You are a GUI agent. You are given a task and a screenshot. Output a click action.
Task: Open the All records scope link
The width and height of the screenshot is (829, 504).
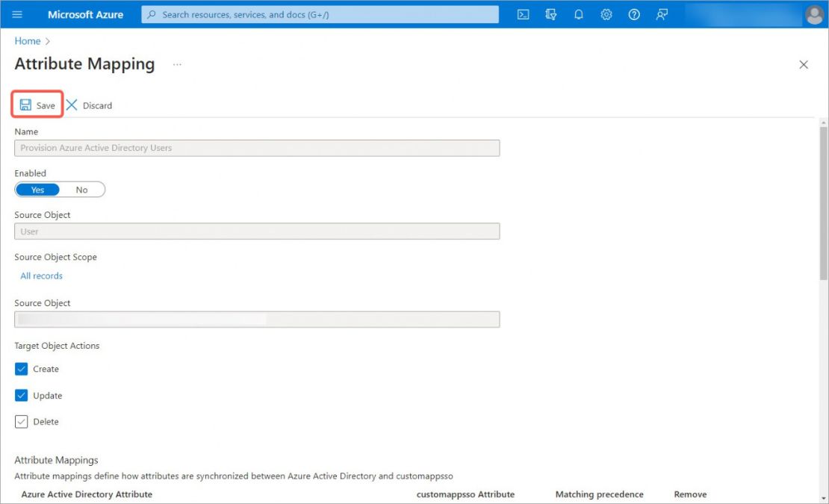point(41,276)
